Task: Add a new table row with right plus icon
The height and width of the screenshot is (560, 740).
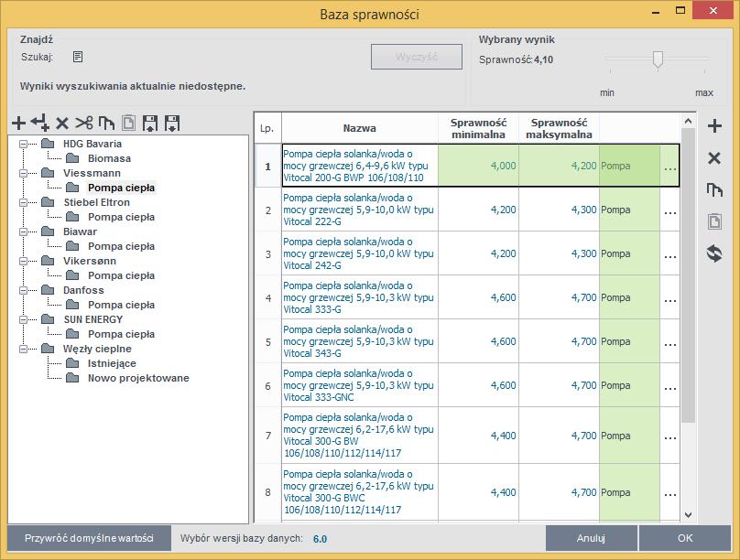Action: tap(714, 126)
